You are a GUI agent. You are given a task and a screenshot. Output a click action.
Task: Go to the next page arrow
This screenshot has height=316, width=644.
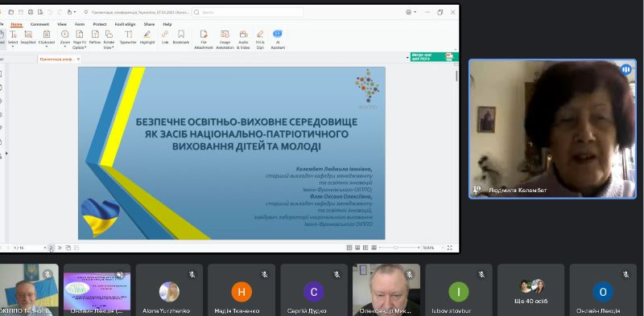click(51, 248)
